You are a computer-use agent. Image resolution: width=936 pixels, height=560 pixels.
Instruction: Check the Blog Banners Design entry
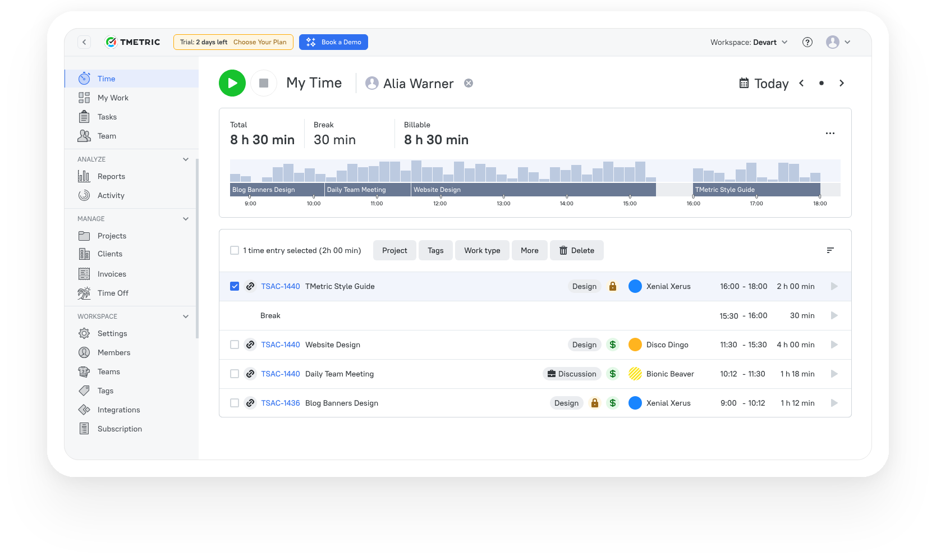235,403
